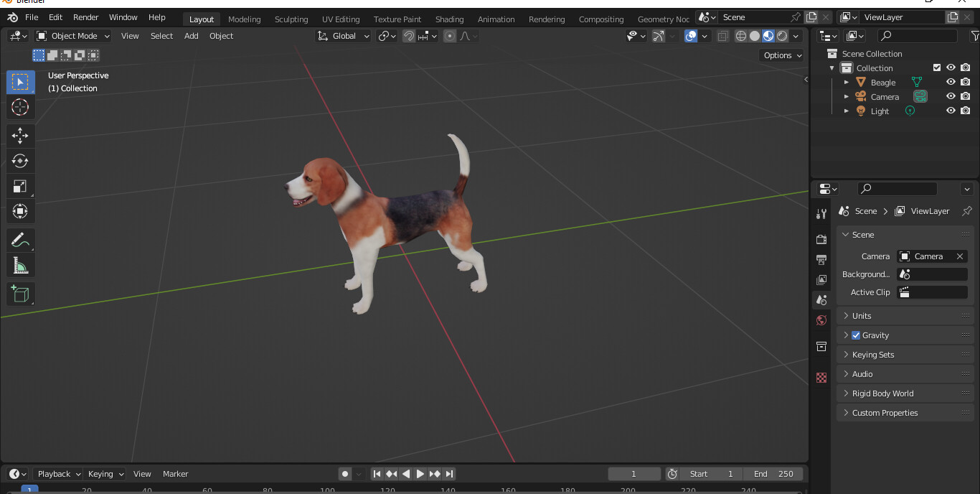Open the Transform Orientation dropdown showing Global

coord(342,35)
